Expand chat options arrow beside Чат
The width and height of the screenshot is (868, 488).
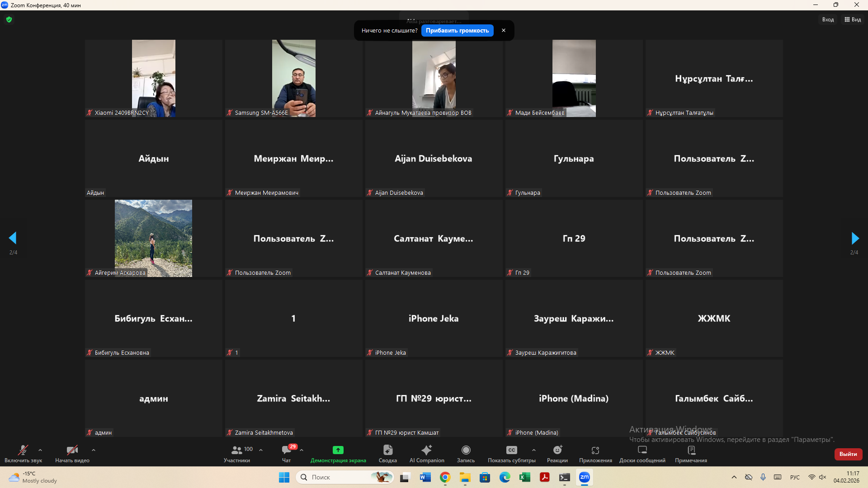[x=302, y=450]
